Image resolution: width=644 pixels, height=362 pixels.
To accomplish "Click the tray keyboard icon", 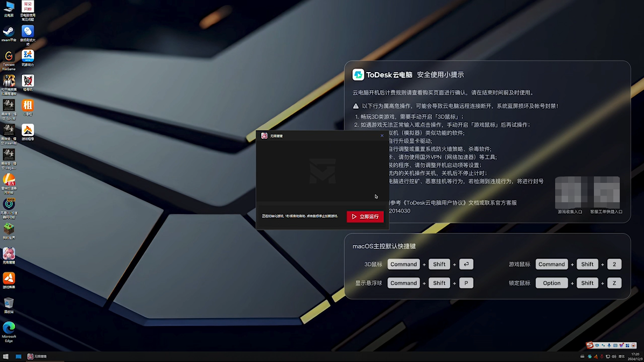I will [583, 356].
